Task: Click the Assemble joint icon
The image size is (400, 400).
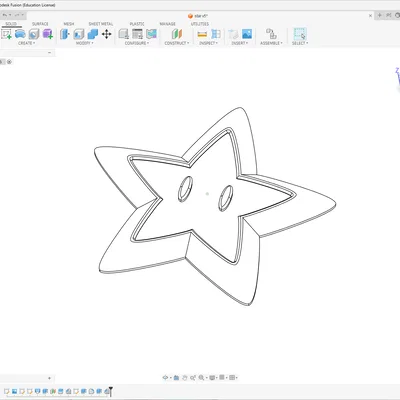Action: [271, 34]
